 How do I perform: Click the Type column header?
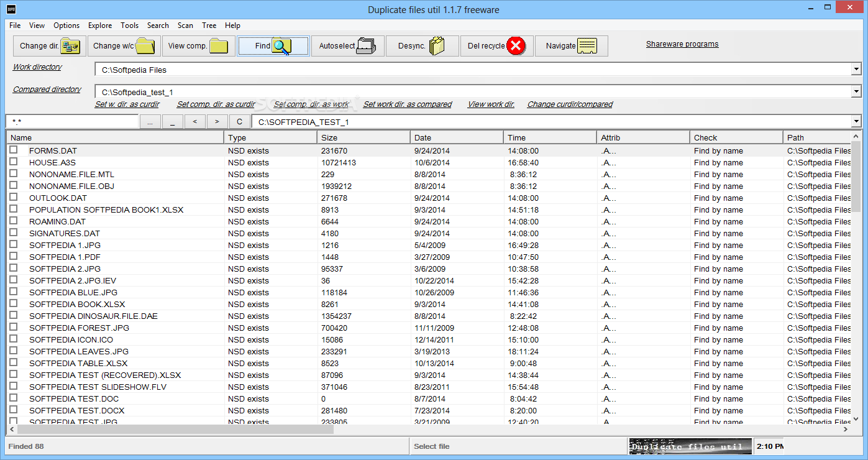click(x=271, y=137)
